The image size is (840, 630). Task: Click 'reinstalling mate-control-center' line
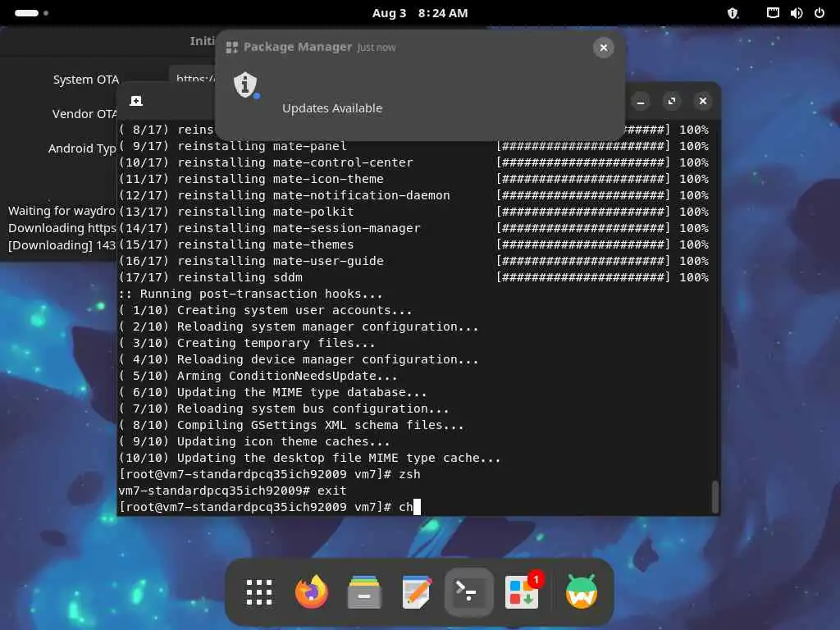[295, 162]
